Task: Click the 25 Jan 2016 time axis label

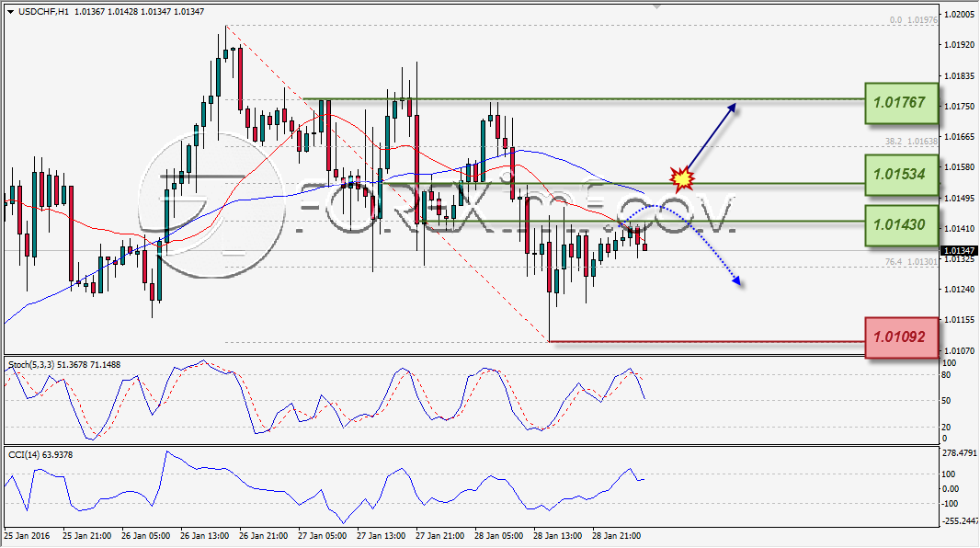Action: pyautogui.click(x=27, y=536)
